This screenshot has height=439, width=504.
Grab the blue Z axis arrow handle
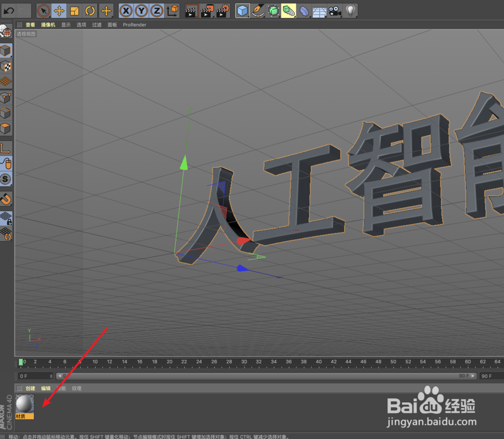click(x=242, y=268)
